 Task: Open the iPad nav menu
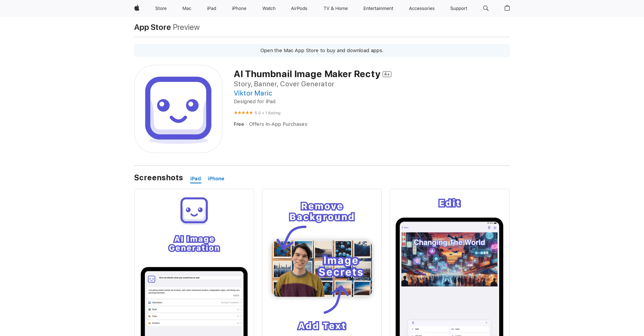[211, 8]
